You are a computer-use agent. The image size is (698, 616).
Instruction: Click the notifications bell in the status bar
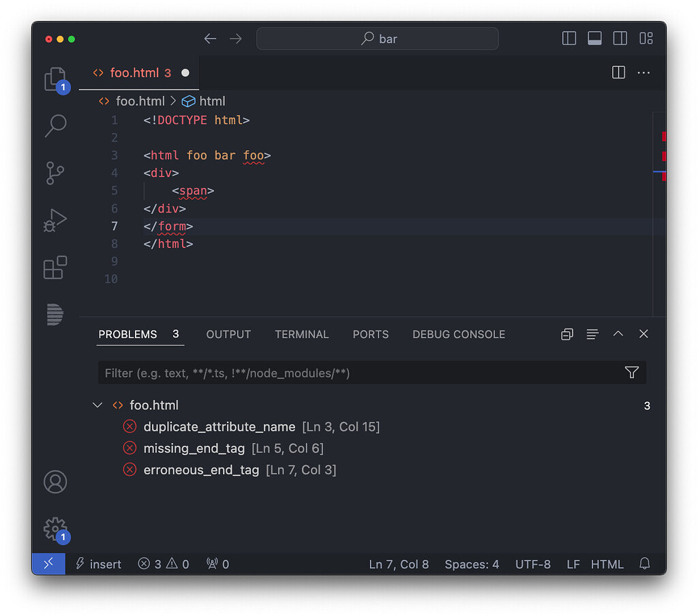click(644, 564)
